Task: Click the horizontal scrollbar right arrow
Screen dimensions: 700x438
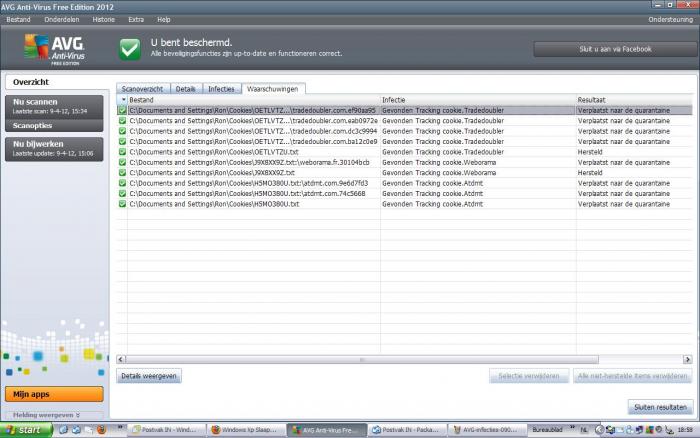Action: coord(688,359)
